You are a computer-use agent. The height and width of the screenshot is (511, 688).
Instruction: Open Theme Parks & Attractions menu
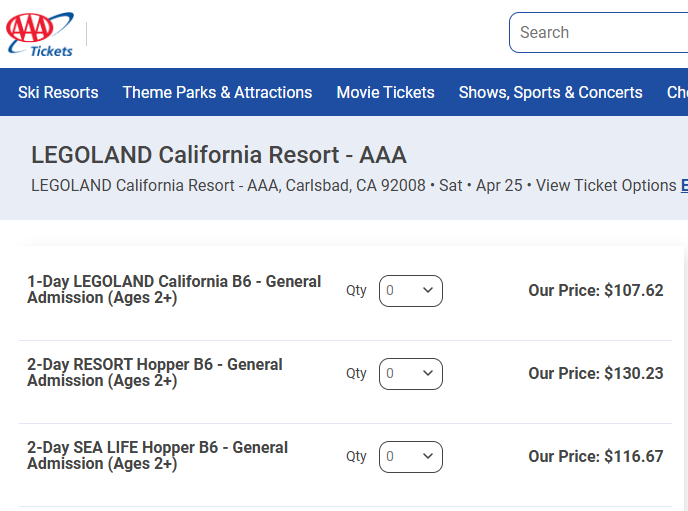coord(217,92)
